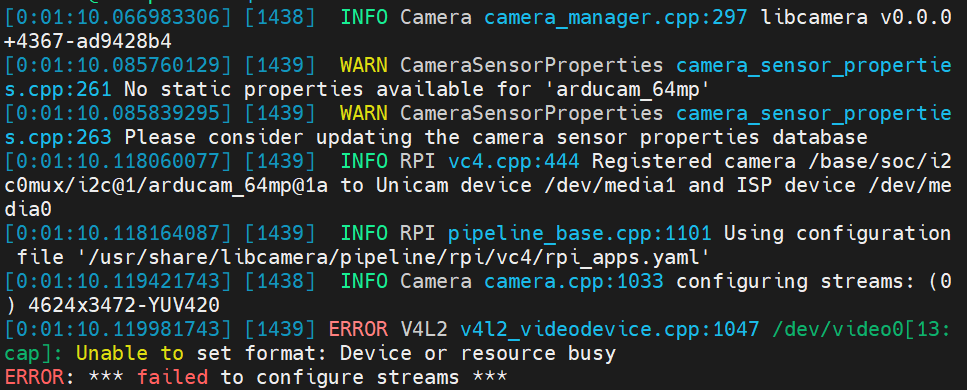Image resolution: width=967 pixels, height=390 pixels.
Task: Click the Device or resource busy message
Action: 477,354
